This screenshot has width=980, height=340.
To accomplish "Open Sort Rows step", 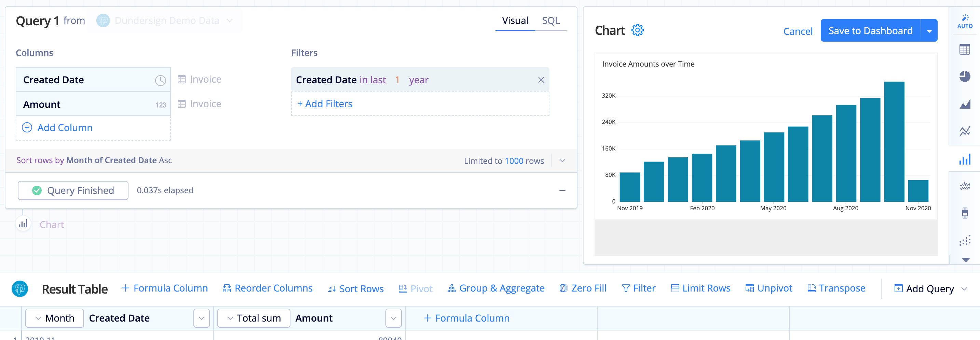I will point(356,289).
